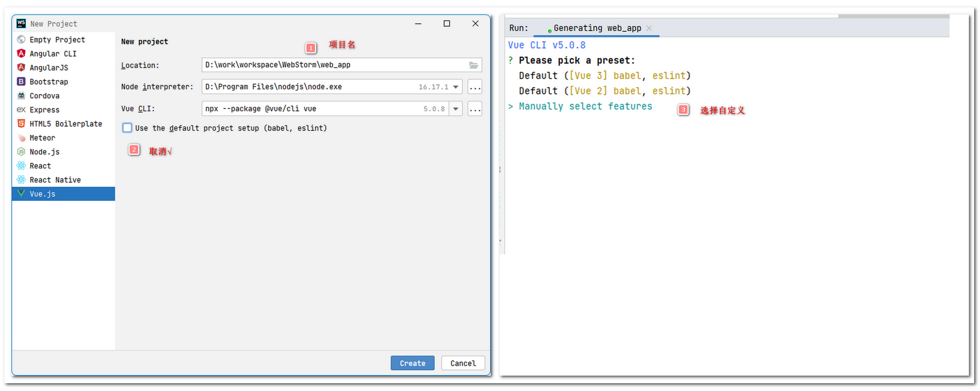Select the Node.js project icon

click(21, 152)
